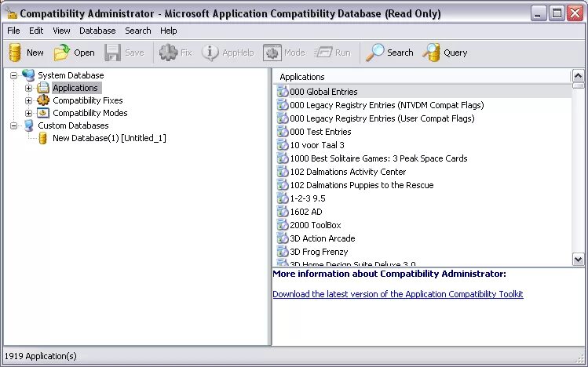Viewport: 588px width, 367px height.
Task: Click icon beside 000 Global Entries
Action: (x=283, y=92)
